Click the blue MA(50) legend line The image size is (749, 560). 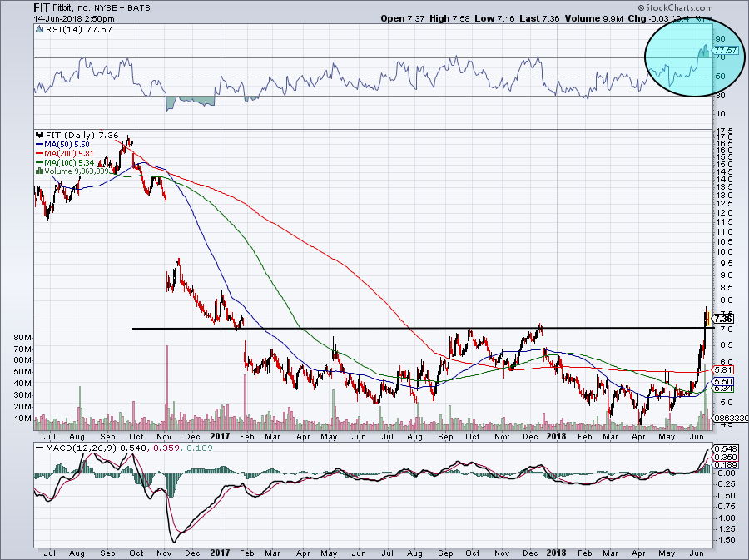point(40,144)
